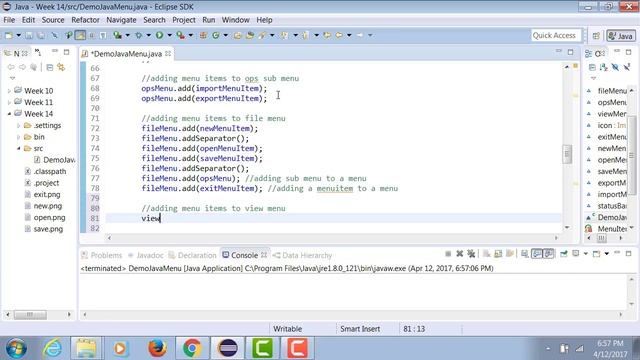Toggle Link with Editor in Package Explorer
The height and width of the screenshot is (360, 640).
(x=61, y=67)
